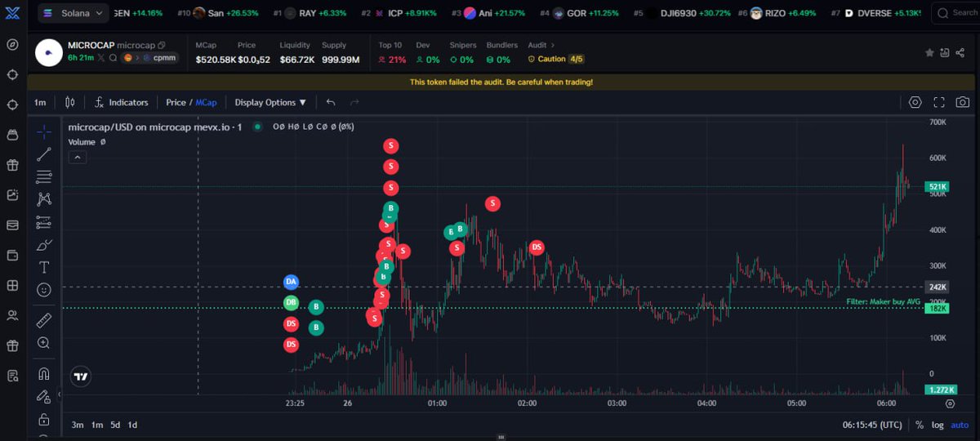Select the Fibonacci retracement lines tool
Image resolution: width=980 pixels, height=441 pixels.
point(44,176)
